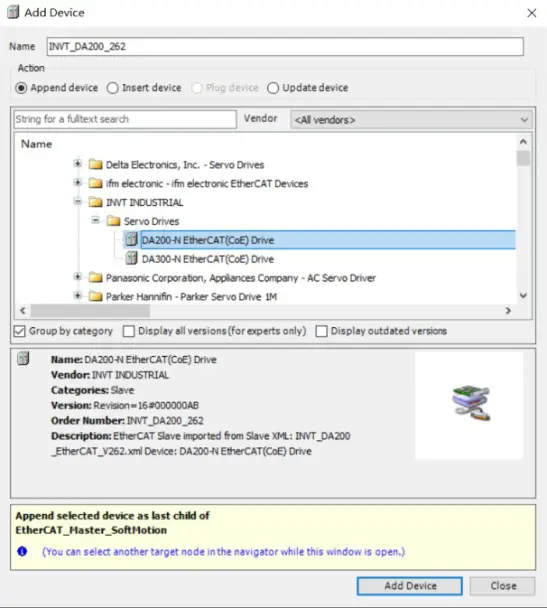Click Categories: Slave details text

click(x=92, y=390)
